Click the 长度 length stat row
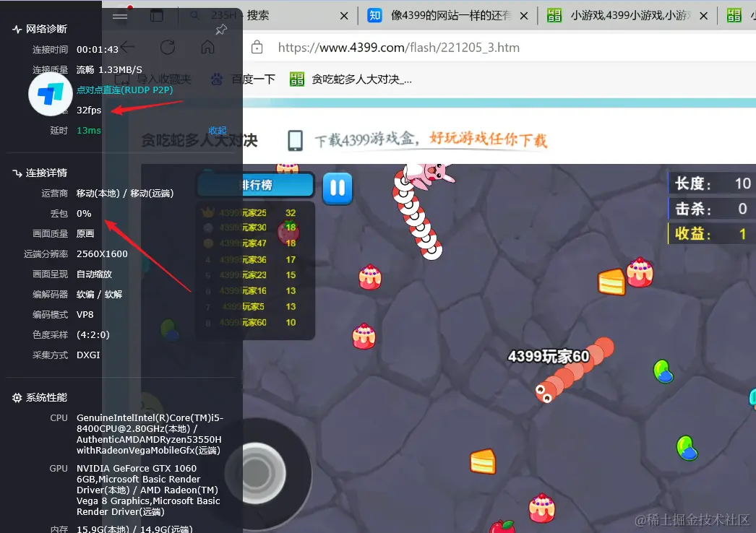The image size is (756, 533). pyautogui.click(x=712, y=183)
